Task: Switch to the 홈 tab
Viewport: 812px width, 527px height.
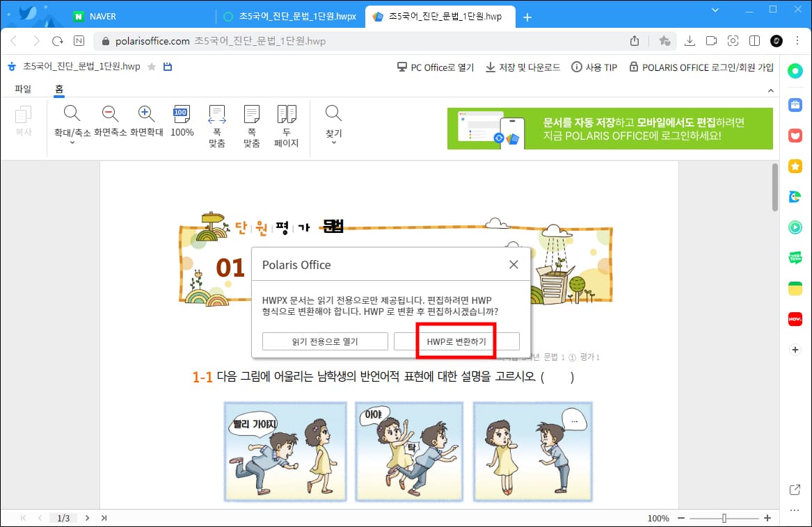Action: pos(59,89)
